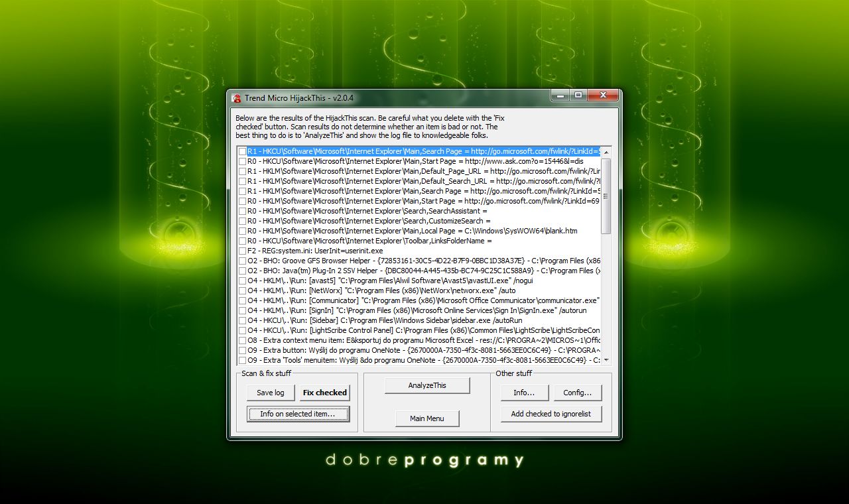This screenshot has width=849, height=504.
Task: Minimize the HijackThis window
Action: click(559, 95)
